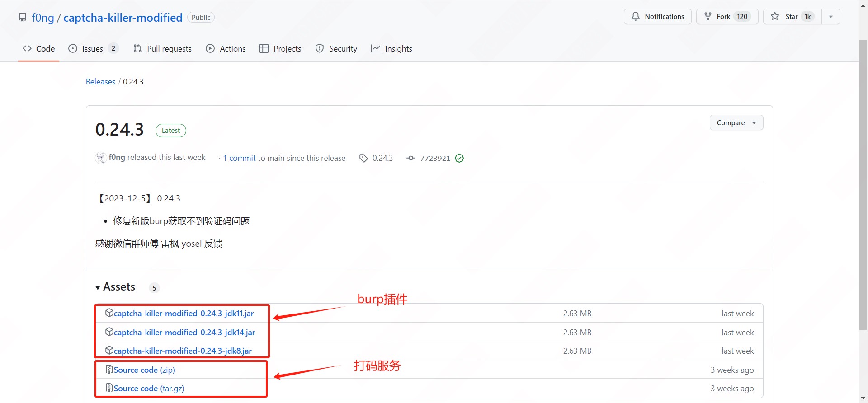
Task: Collapse the Assets section triangle
Action: click(x=98, y=288)
